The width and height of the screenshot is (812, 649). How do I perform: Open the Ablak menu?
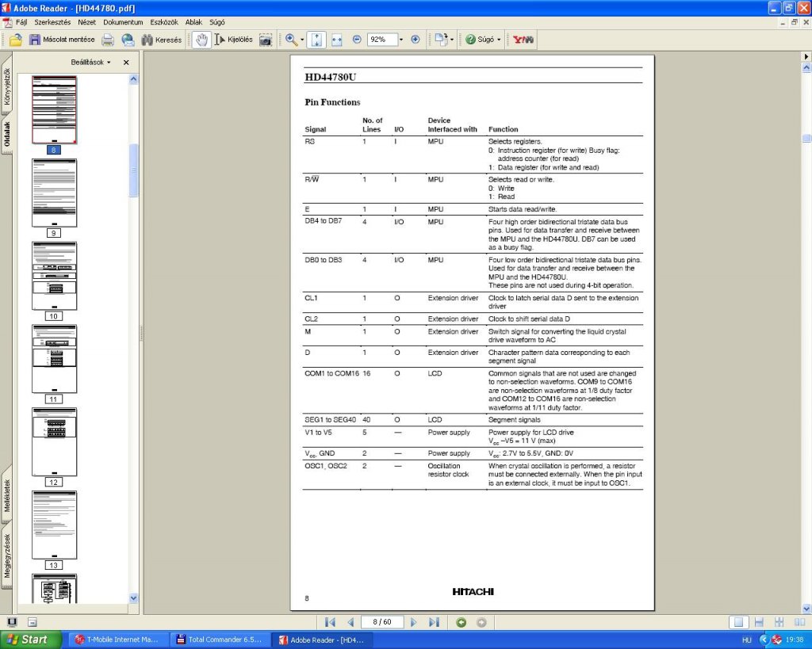click(193, 22)
